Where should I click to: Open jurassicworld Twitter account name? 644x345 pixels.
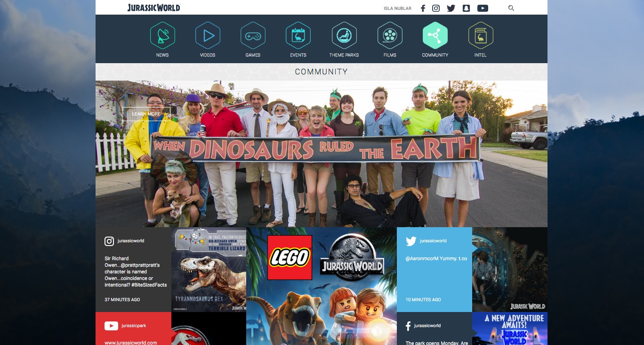point(433,241)
